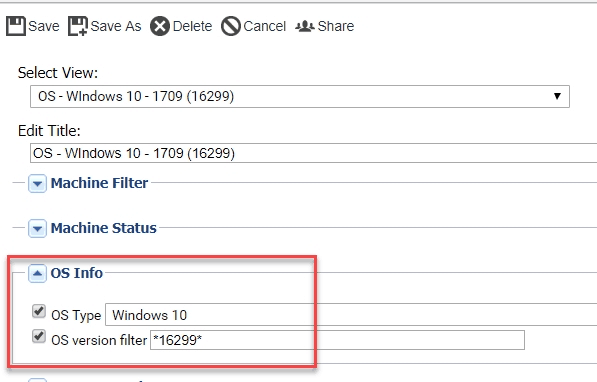
Task: Click the Delete text label
Action: pyautogui.click(x=192, y=26)
